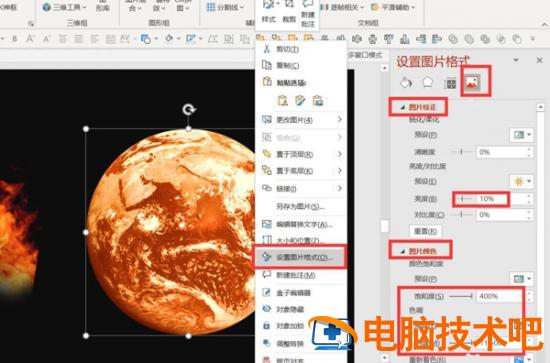
Task: Click the bar chart align icon in toolbar
Action: click(x=405, y=39)
